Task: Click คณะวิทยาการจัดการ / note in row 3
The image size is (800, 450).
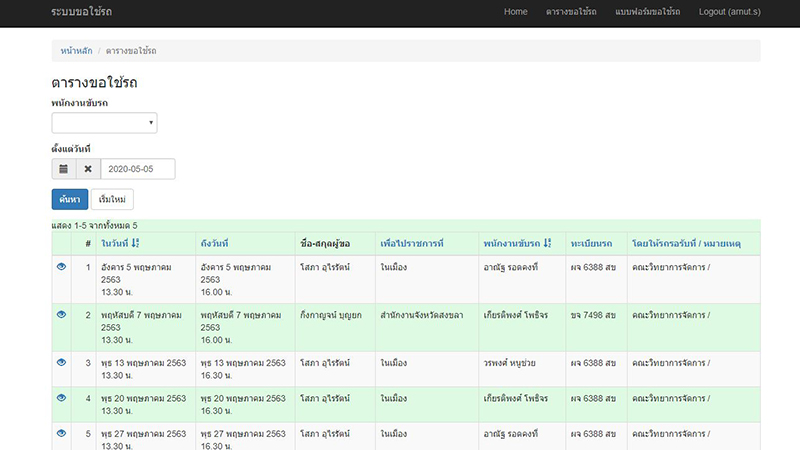Action: [671, 363]
